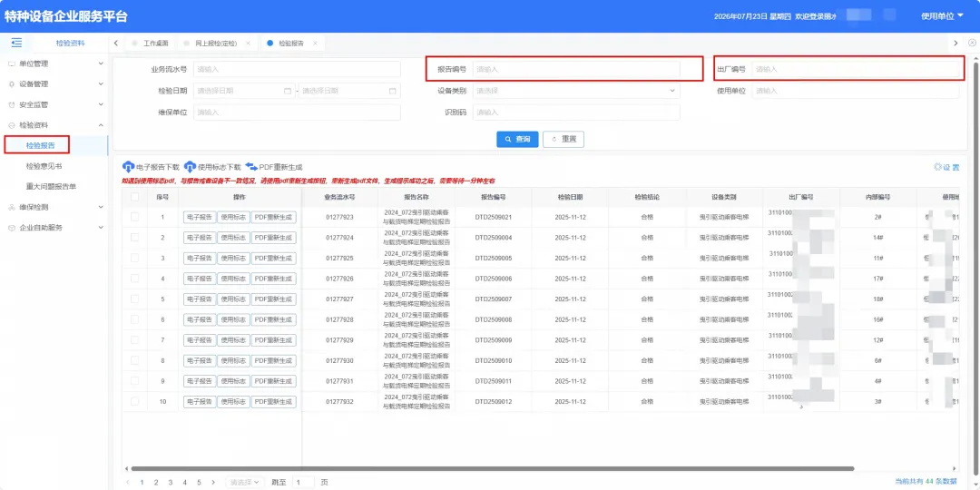Click 电子报告 button in row 10
The image size is (980, 490).
(199, 402)
